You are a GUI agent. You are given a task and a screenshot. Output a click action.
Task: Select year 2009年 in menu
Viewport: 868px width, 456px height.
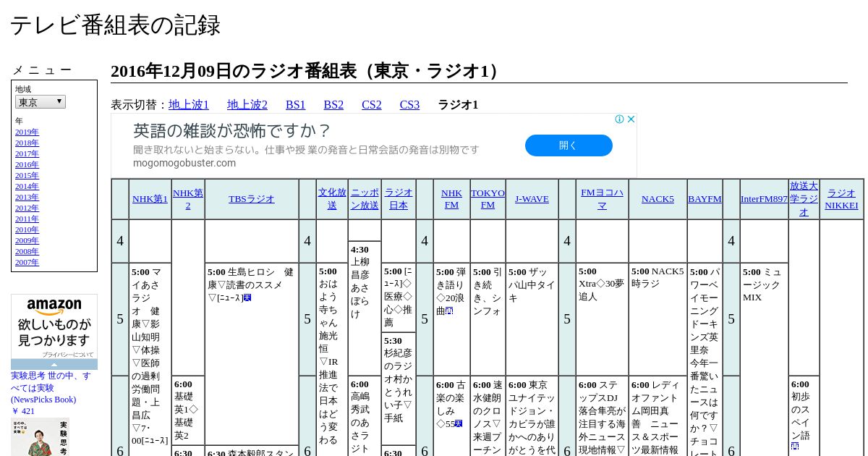click(x=27, y=240)
